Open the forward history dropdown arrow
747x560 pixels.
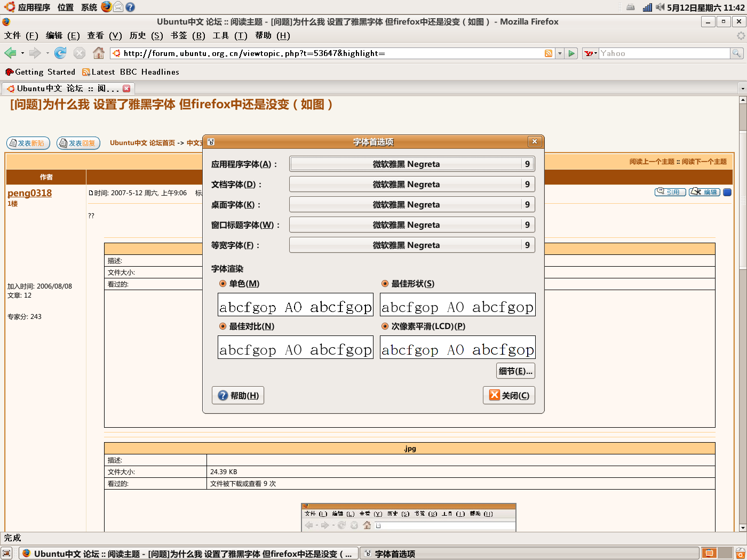pyautogui.click(x=47, y=53)
